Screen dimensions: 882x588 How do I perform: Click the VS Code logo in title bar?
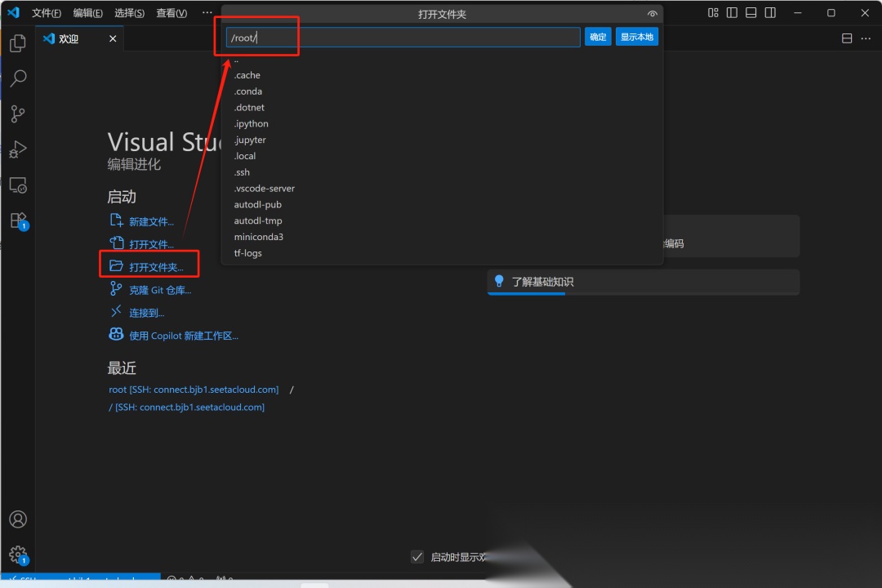[x=14, y=12]
